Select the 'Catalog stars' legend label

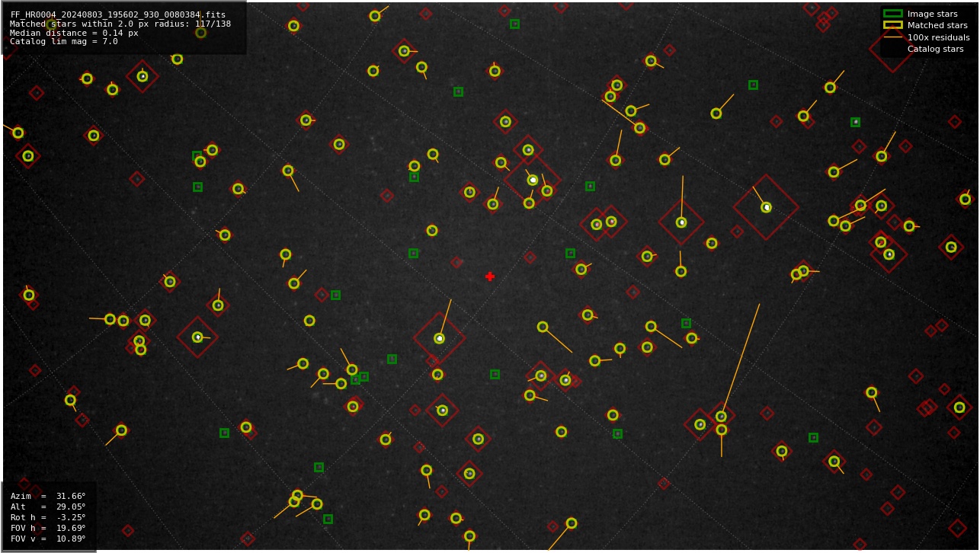(935, 49)
